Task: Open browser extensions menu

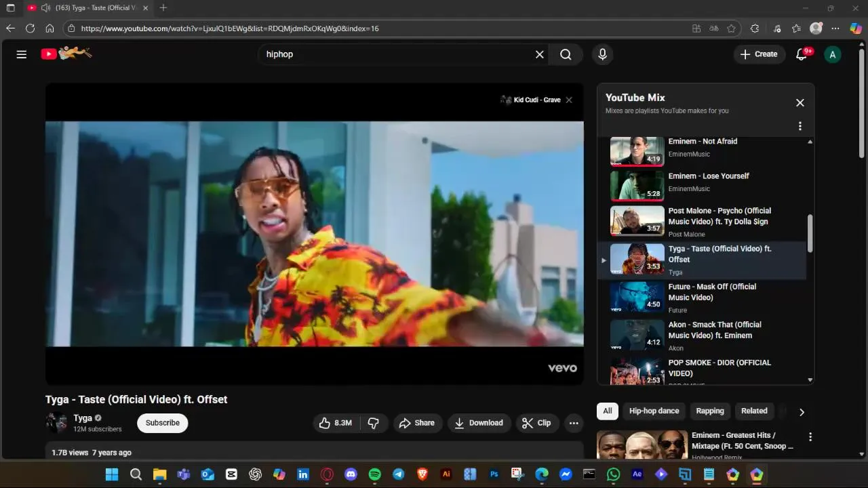Action: point(755,28)
